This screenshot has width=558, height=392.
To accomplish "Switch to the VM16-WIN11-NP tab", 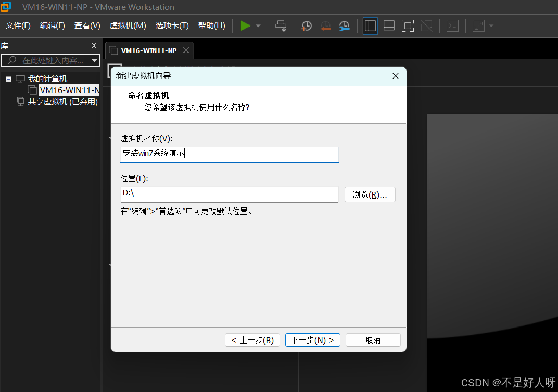I will click(149, 51).
